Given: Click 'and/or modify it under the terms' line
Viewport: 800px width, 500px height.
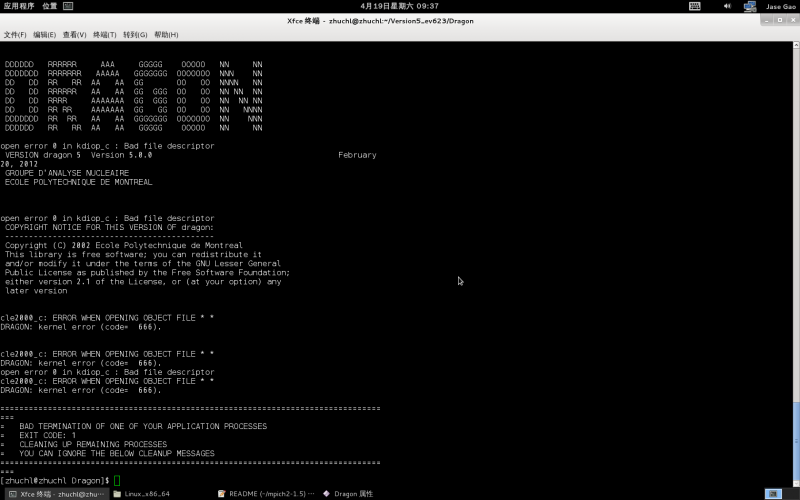Looking at the screenshot, I should click(x=143, y=264).
